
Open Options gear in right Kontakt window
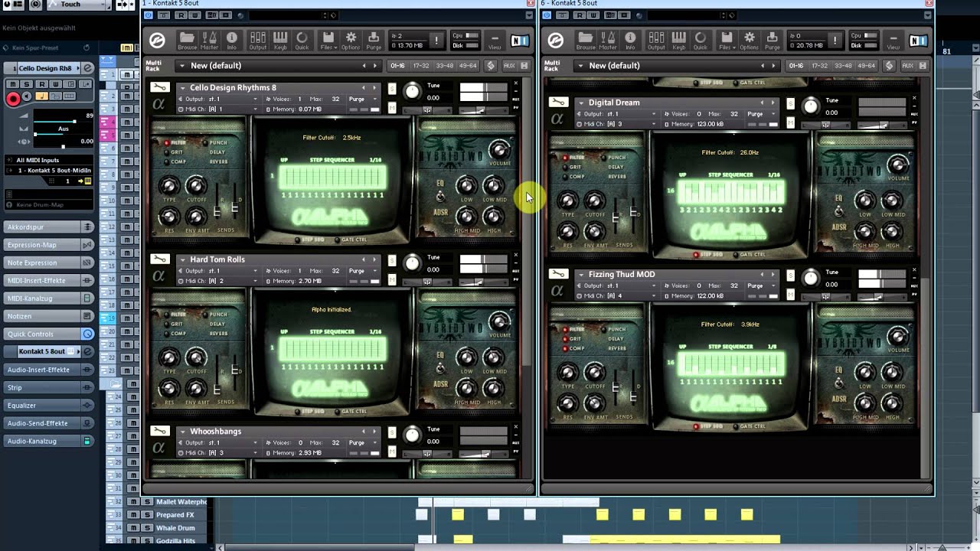[x=749, y=41]
